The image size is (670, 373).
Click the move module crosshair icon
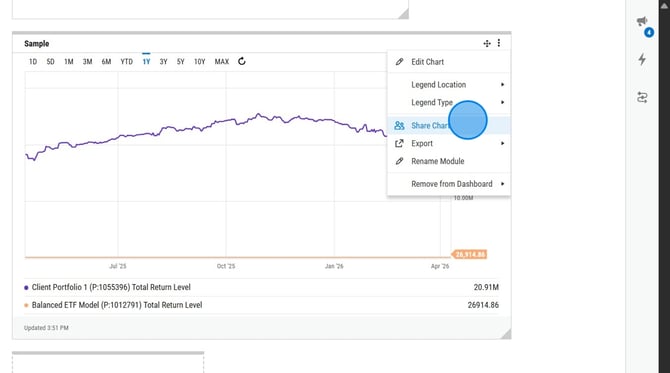pyautogui.click(x=487, y=43)
